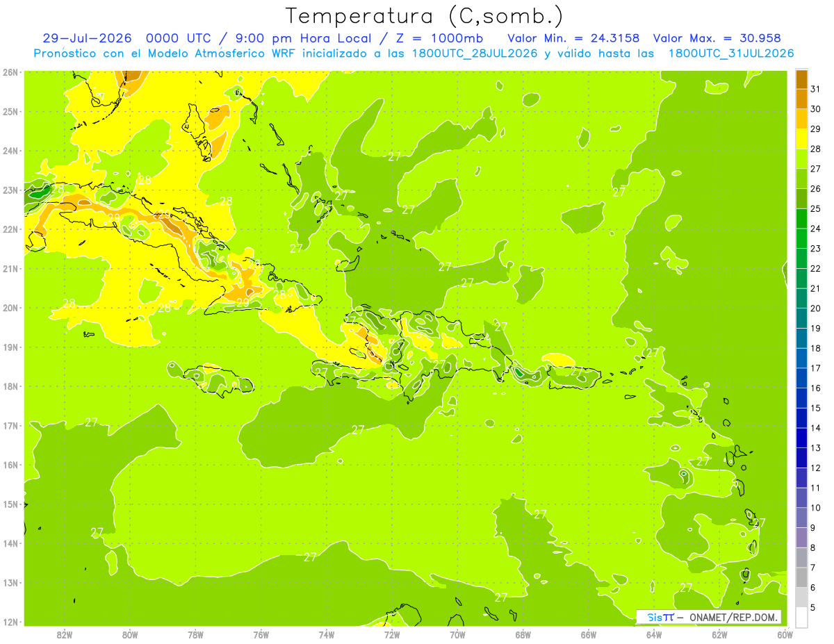
Task: Click the 62W longitude label
Action: [x=719, y=635]
